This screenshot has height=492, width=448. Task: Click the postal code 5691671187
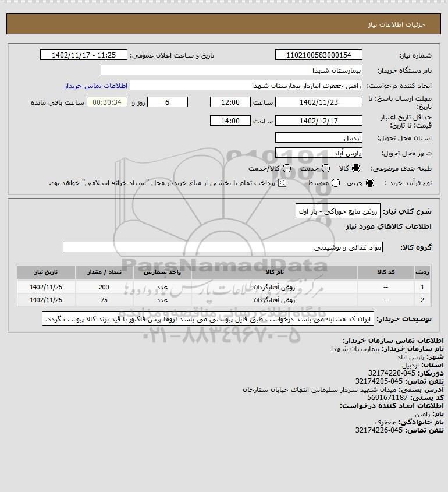[387, 398]
